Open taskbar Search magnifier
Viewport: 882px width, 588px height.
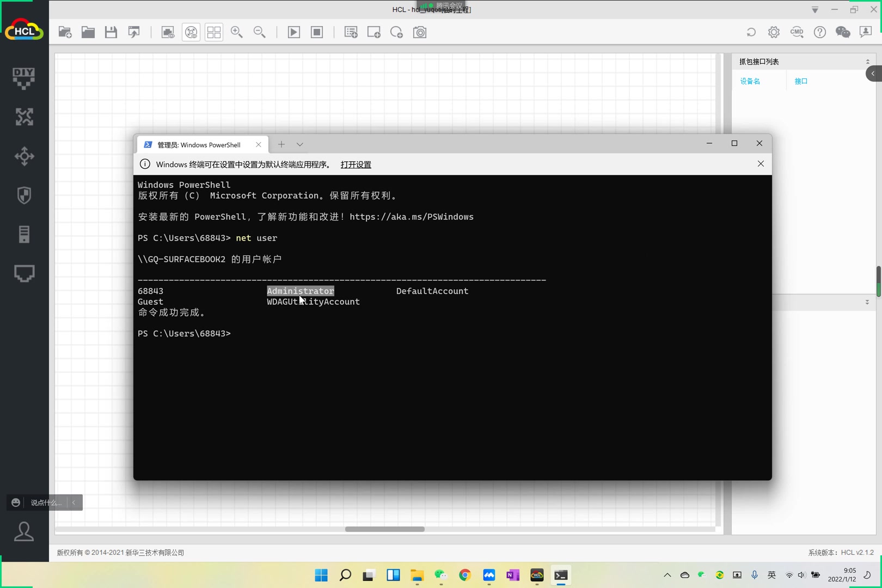pyautogui.click(x=345, y=575)
